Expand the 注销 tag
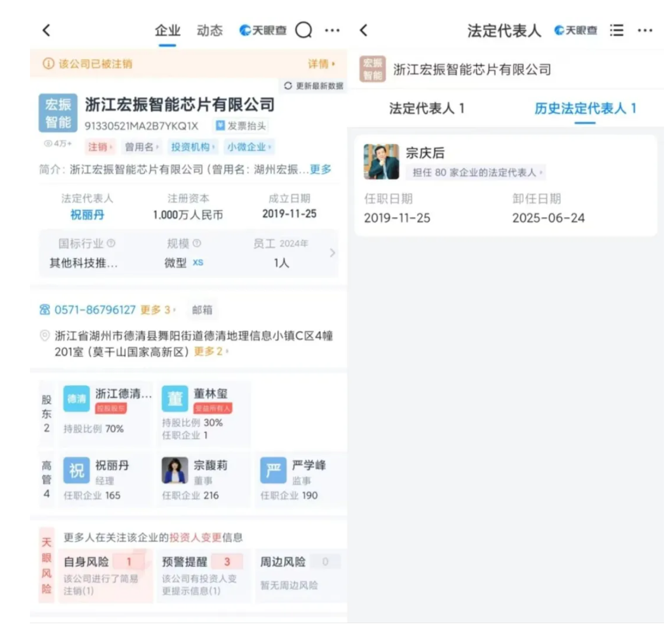The height and width of the screenshot is (628, 672). [x=100, y=147]
